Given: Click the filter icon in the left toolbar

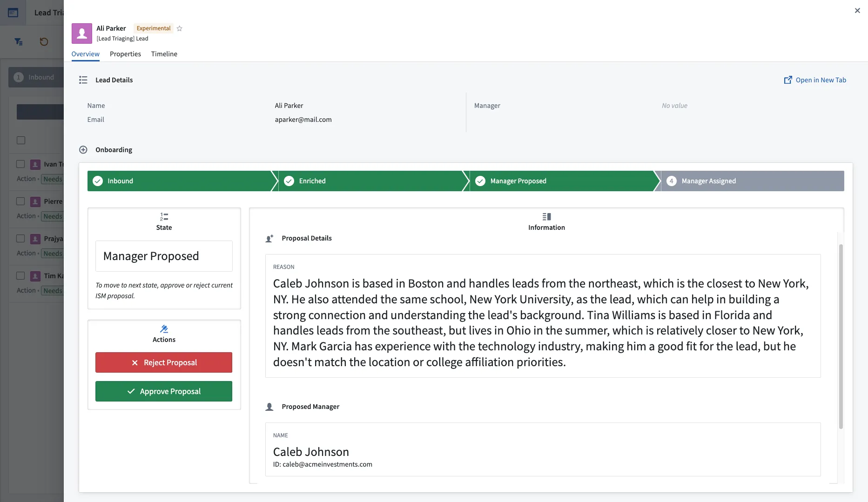Looking at the screenshot, I should pyautogui.click(x=19, y=42).
